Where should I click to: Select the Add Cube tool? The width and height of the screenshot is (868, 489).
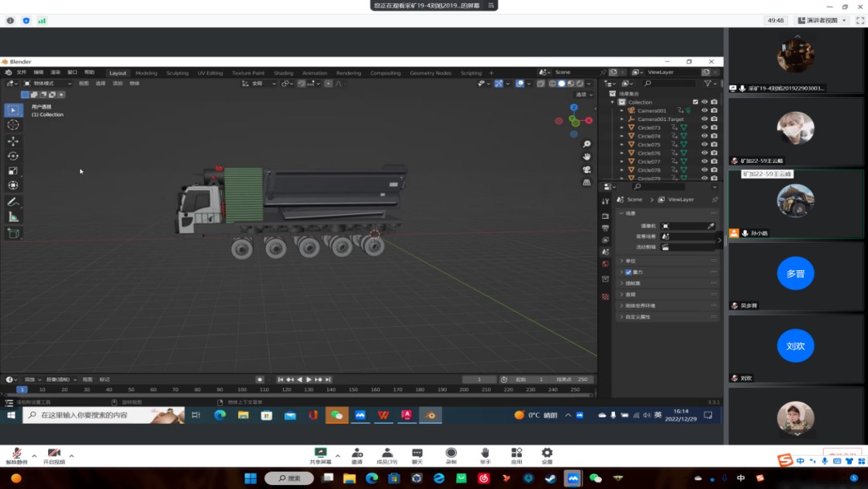pyautogui.click(x=13, y=234)
